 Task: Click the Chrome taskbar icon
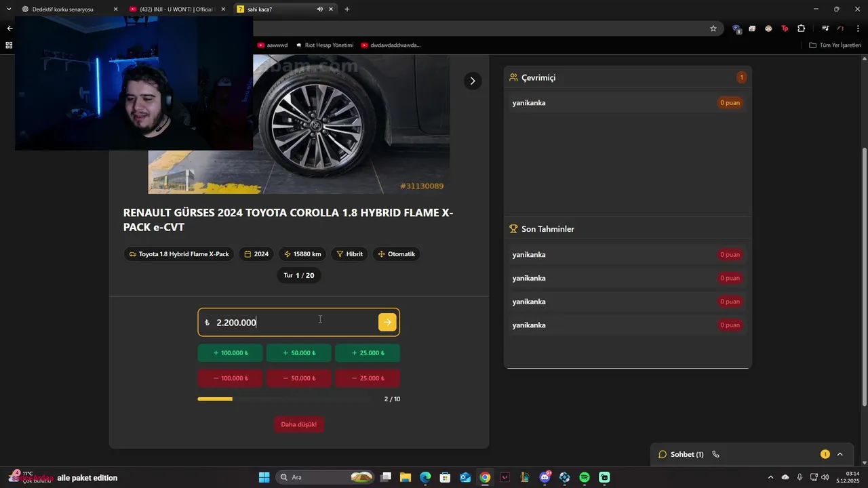tap(485, 477)
